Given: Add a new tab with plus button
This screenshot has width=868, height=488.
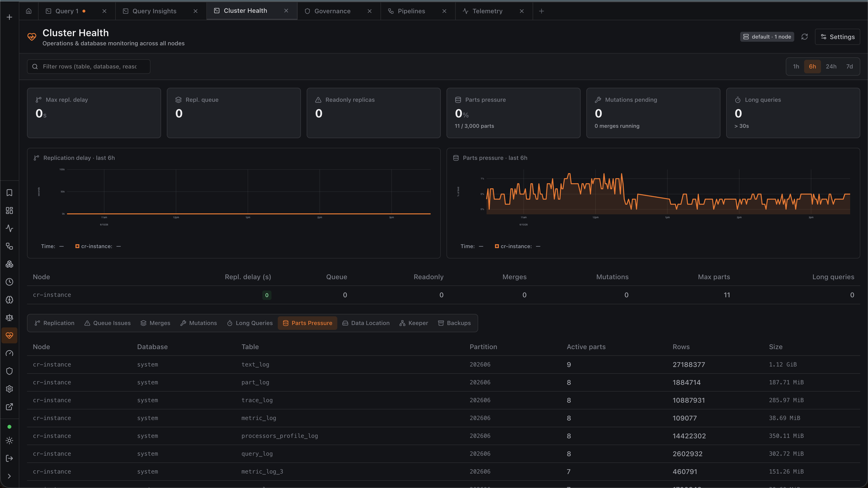Looking at the screenshot, I should 542,11.
